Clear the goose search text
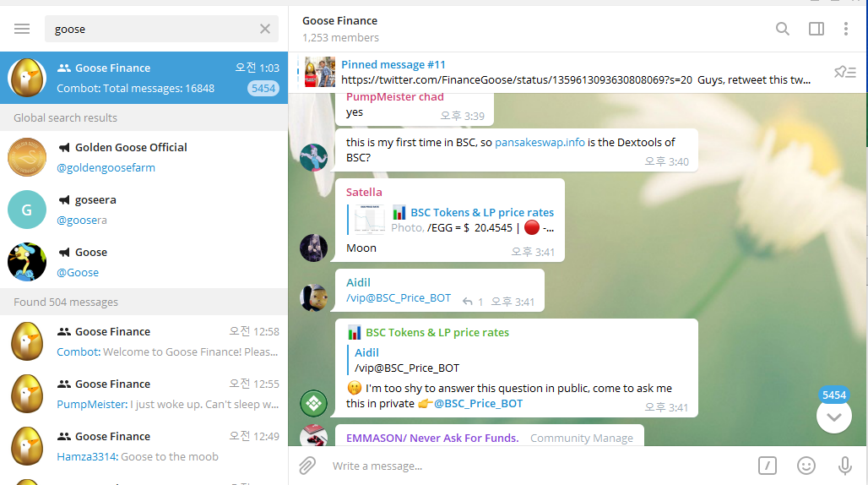 click(x=265, y=29)
